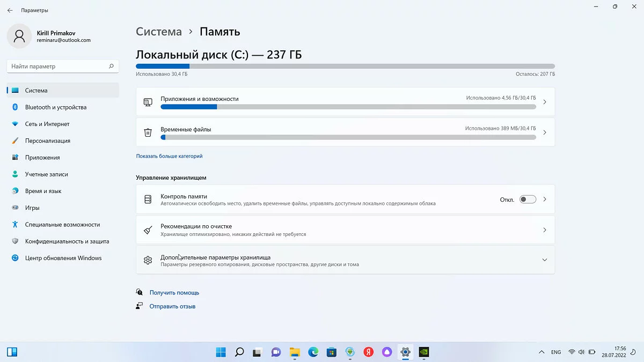Screen dimensions: 644x362
Task: Click the Временные файлы usage bar
Action: coord(348,137)
